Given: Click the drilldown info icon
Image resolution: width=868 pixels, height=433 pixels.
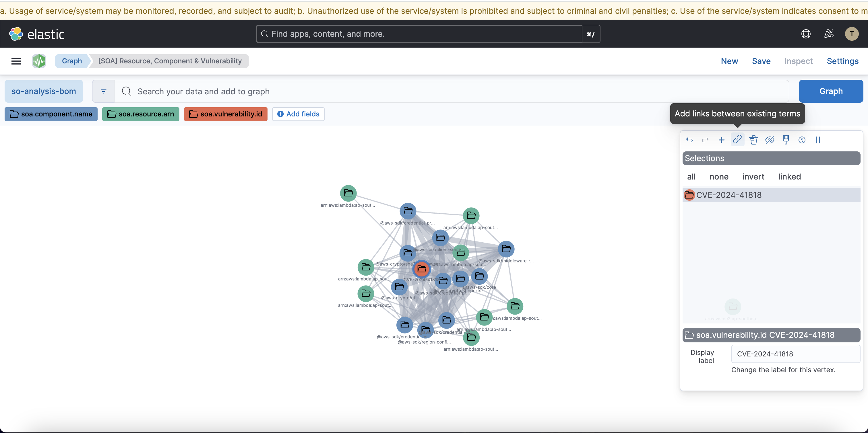Looking at the screenshot, I should [x=802, y=140].
